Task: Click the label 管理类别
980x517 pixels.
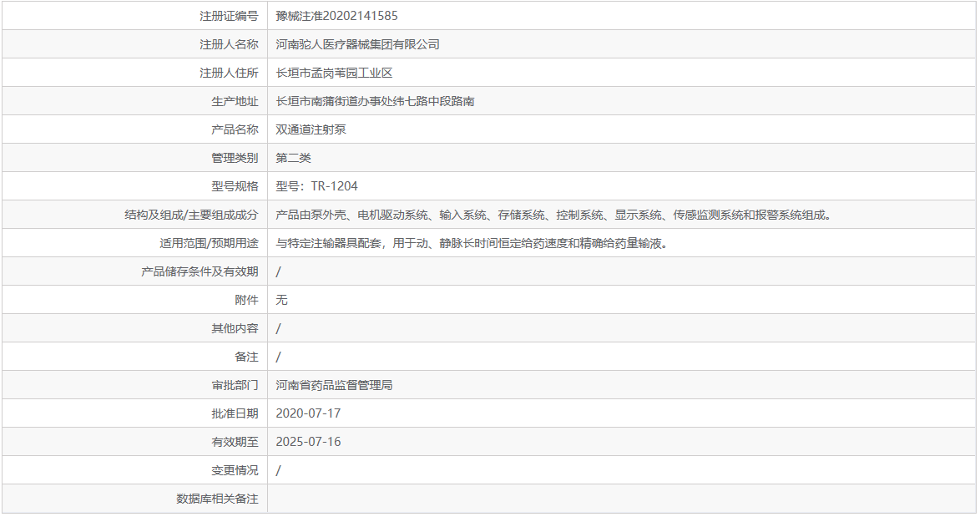Action: [x=235, y=158]
